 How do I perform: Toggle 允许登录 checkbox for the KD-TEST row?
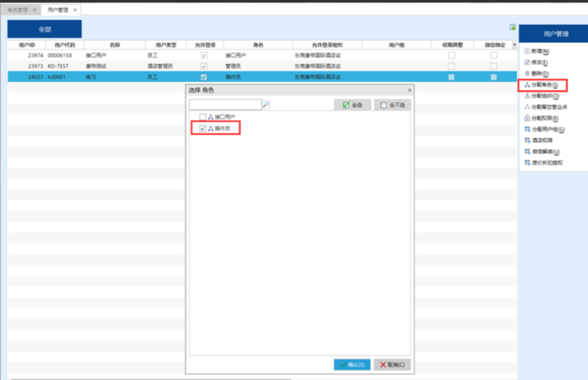204,66
